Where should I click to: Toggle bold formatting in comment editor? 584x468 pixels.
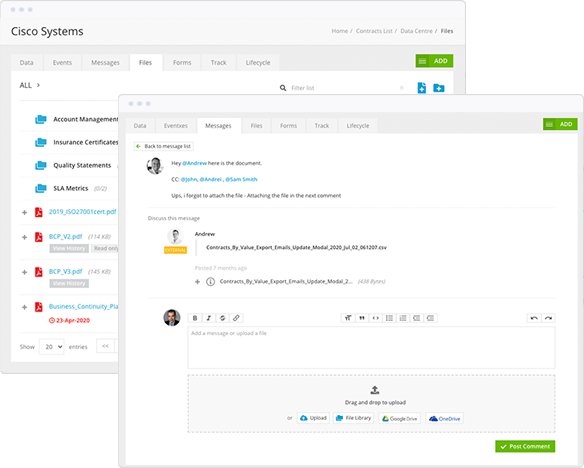[195, 318]
